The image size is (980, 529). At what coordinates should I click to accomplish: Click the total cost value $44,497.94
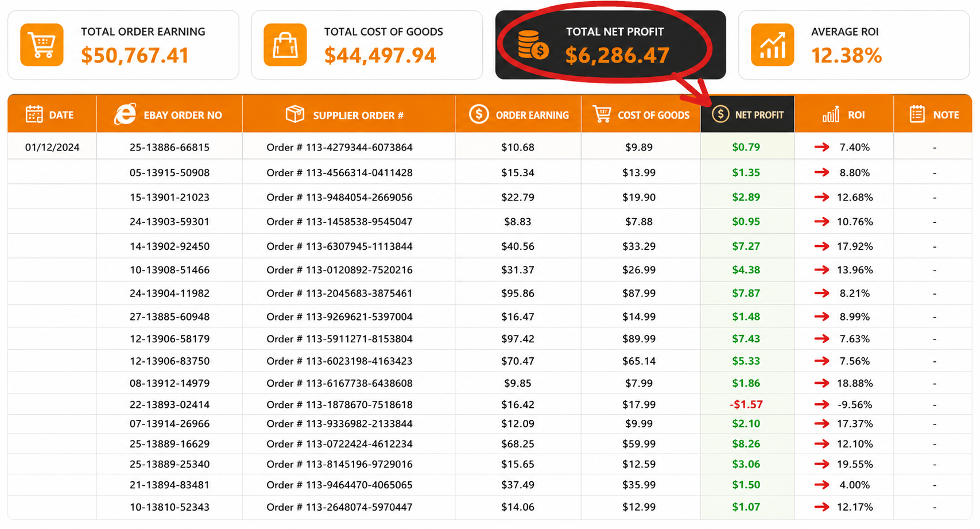(x=380, y=55)
